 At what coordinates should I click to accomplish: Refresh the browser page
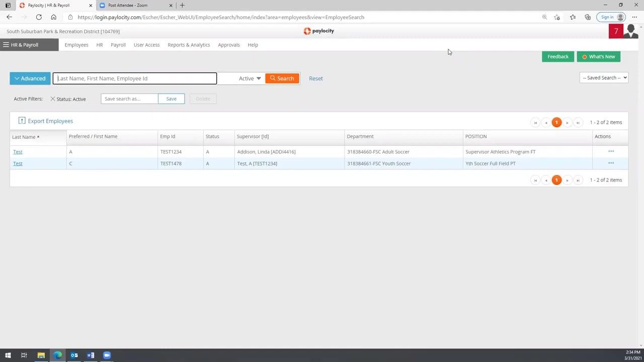click(39, 17)
